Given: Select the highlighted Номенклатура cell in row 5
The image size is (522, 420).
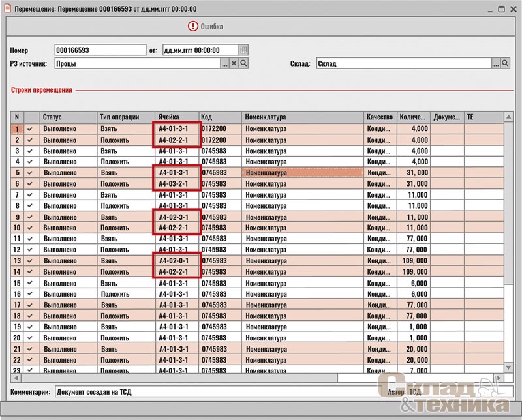Looking at the screenshot, I should click(302, 173).
